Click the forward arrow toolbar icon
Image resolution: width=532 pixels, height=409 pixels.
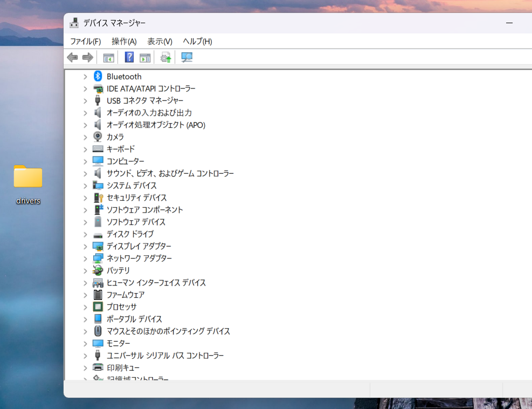(87, 57)
